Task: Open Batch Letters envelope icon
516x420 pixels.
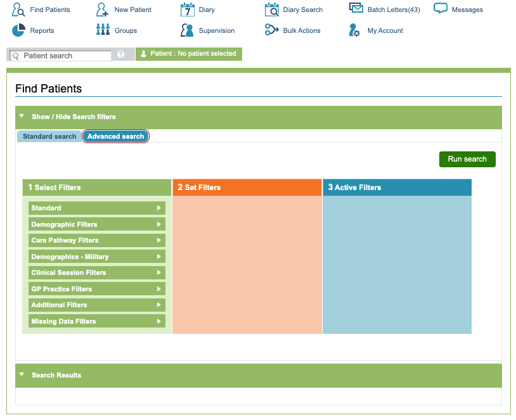Action: [356, 9]
